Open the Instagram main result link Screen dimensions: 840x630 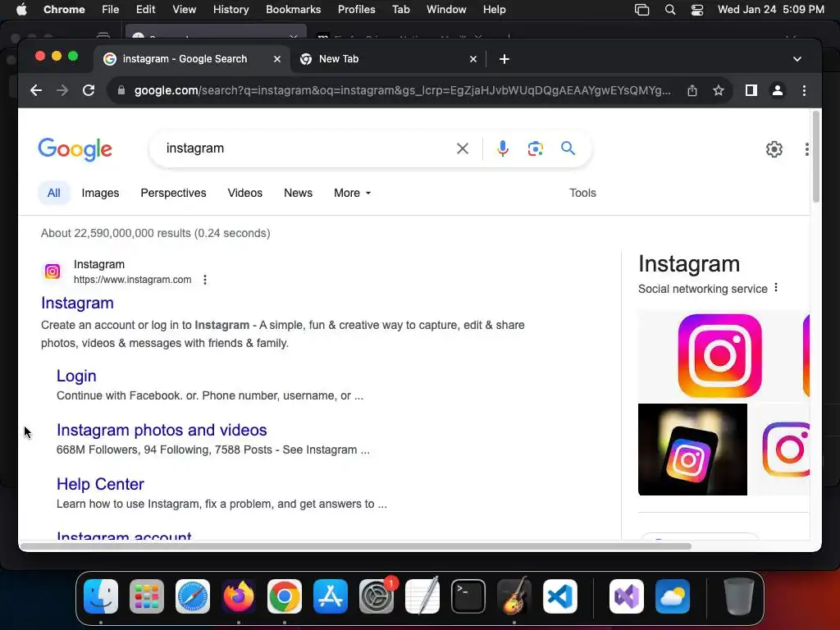pos(77,303)
